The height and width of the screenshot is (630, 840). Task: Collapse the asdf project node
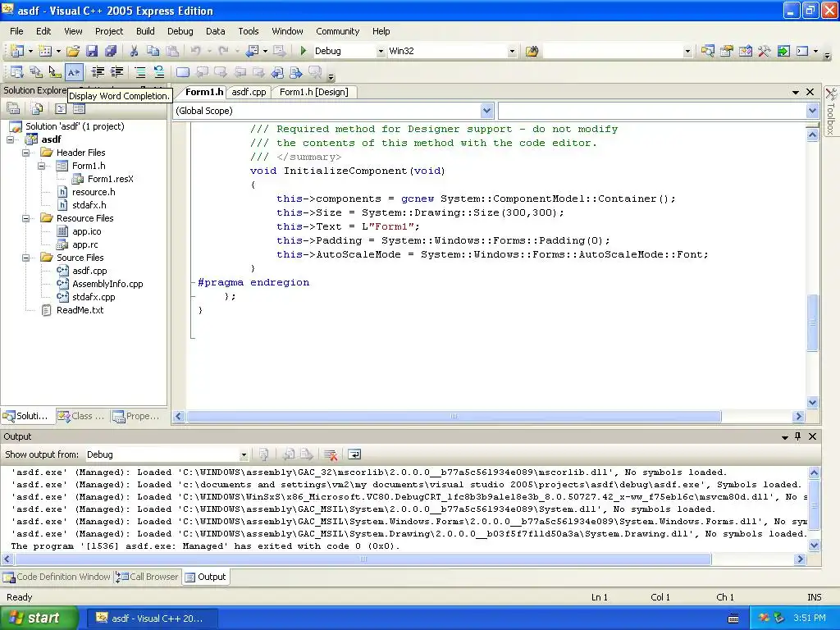point(10,139)
